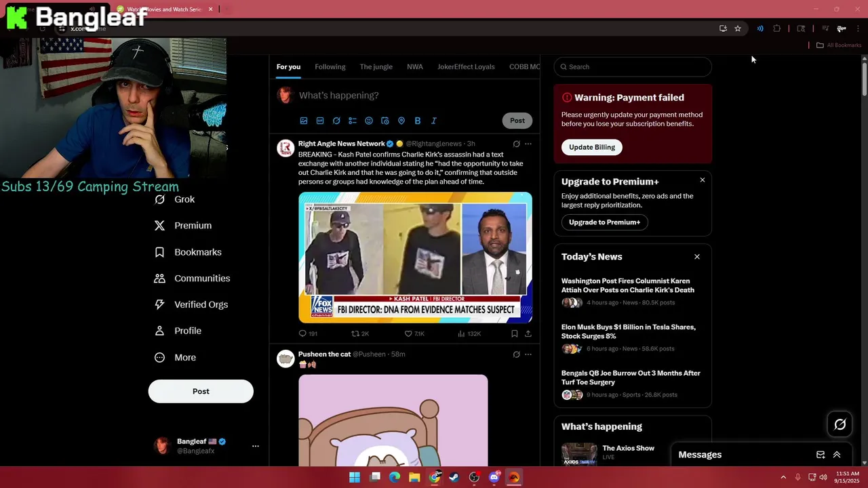
Task: Open Bookmarks in the left sidebar
Action: pyautogui.click(x=189, y=252)
